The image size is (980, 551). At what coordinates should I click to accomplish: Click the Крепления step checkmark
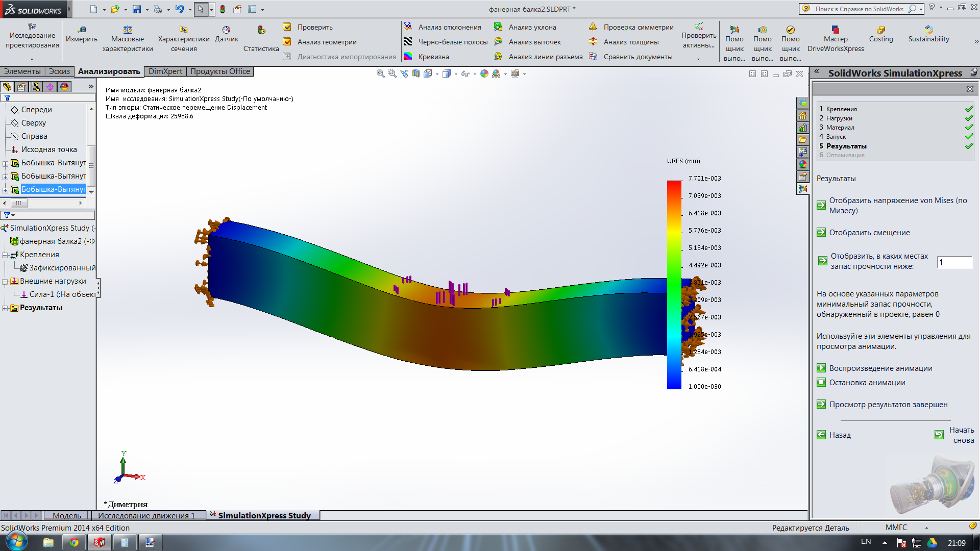[969, 109]
